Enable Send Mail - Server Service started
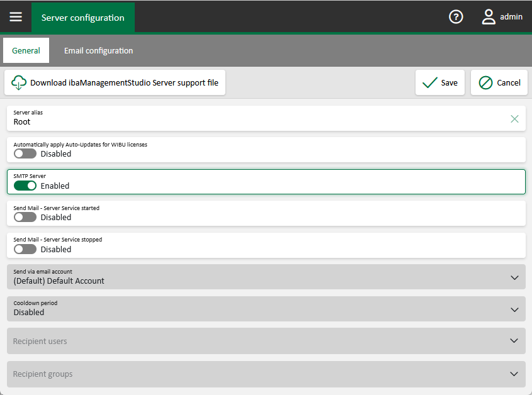 point(25,218)
